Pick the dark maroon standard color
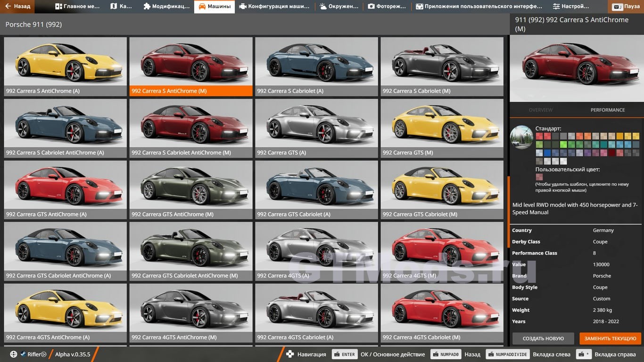Image resolution: width=644 pixels, height=362 pixels. (612, 153)
